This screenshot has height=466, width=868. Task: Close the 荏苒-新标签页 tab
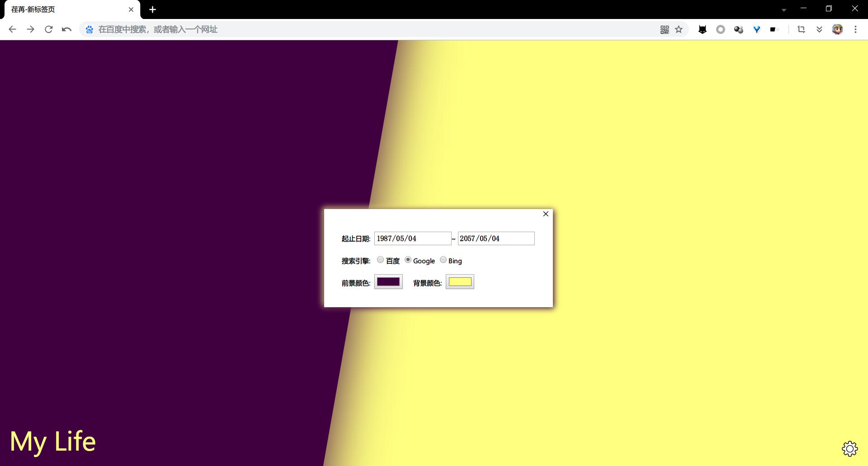[x=131, y=10]
